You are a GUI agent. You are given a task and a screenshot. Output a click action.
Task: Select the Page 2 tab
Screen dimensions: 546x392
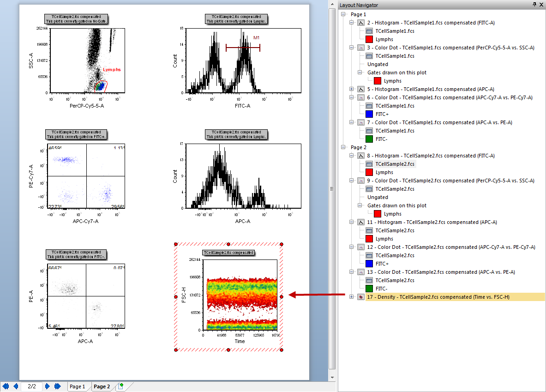102,386
